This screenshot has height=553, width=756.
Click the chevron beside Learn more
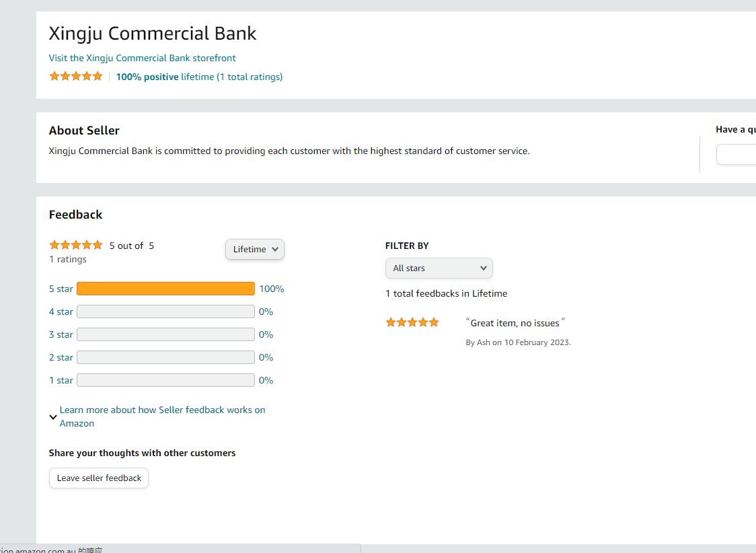click(53, 417)
